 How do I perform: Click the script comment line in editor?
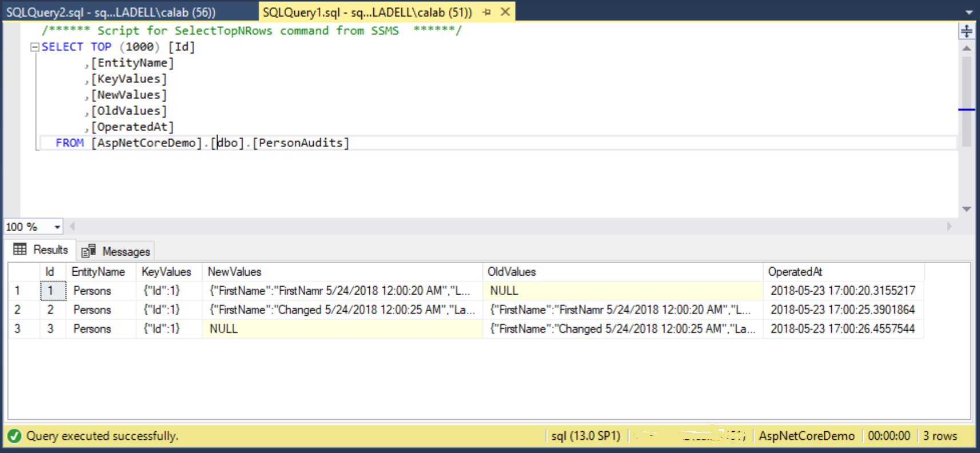tap(251, 31)
